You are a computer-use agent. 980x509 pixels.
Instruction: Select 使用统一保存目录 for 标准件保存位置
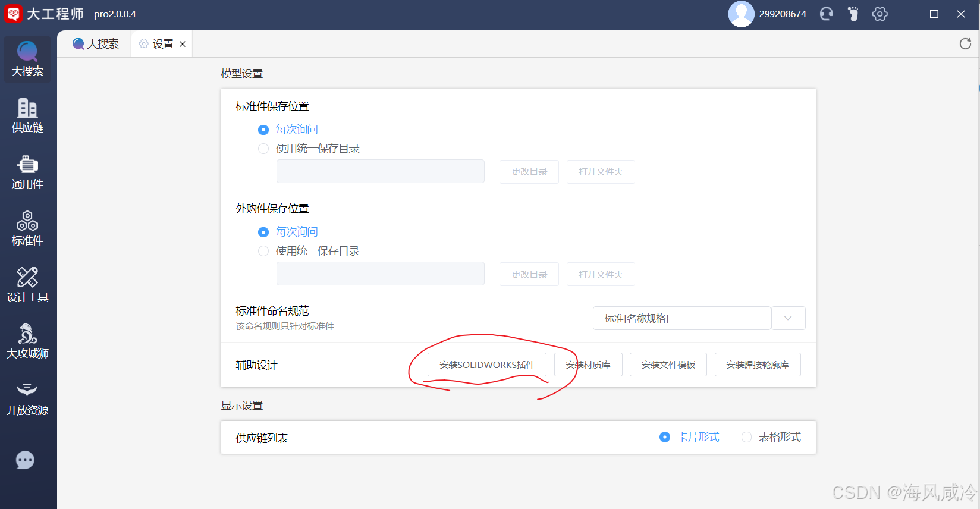309,149
